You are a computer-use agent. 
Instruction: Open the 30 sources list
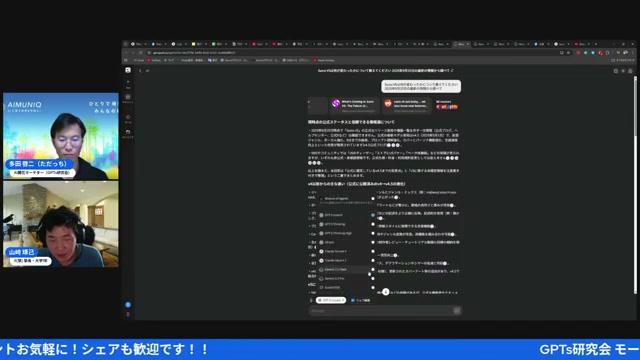coord(447,104)
